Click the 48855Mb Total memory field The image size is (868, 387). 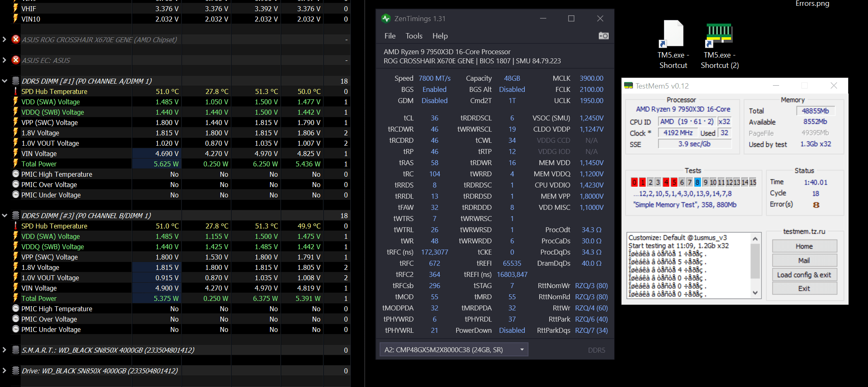click(x=815, y=111)
